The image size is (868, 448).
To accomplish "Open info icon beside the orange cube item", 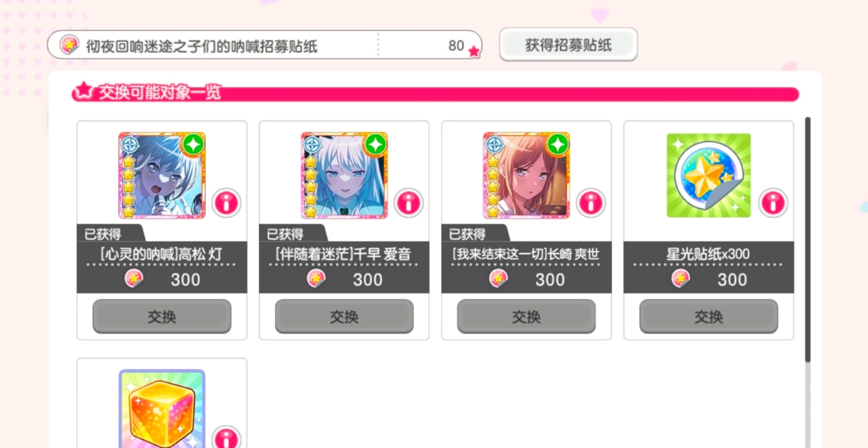I will (226, 438).
